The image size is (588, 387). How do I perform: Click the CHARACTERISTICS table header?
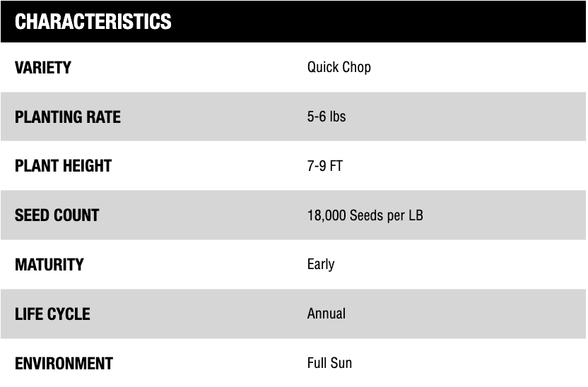[x=93, y=22]
